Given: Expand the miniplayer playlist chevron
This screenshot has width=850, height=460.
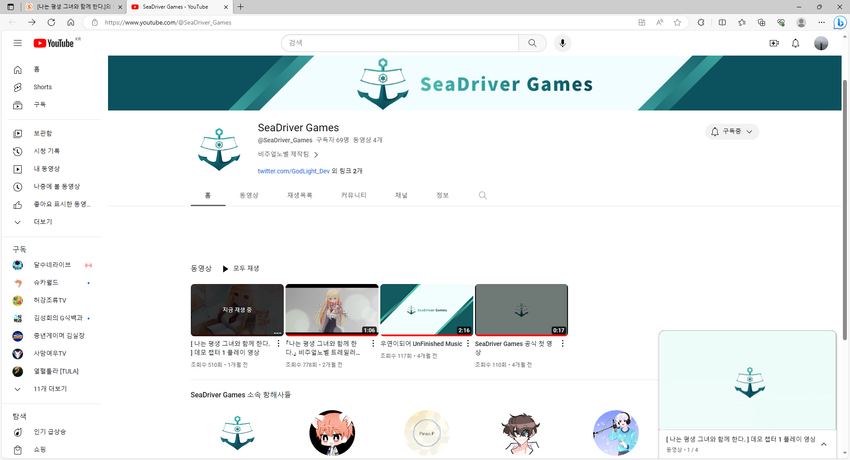Looking at the screenshot, I should tap(823, 444).
